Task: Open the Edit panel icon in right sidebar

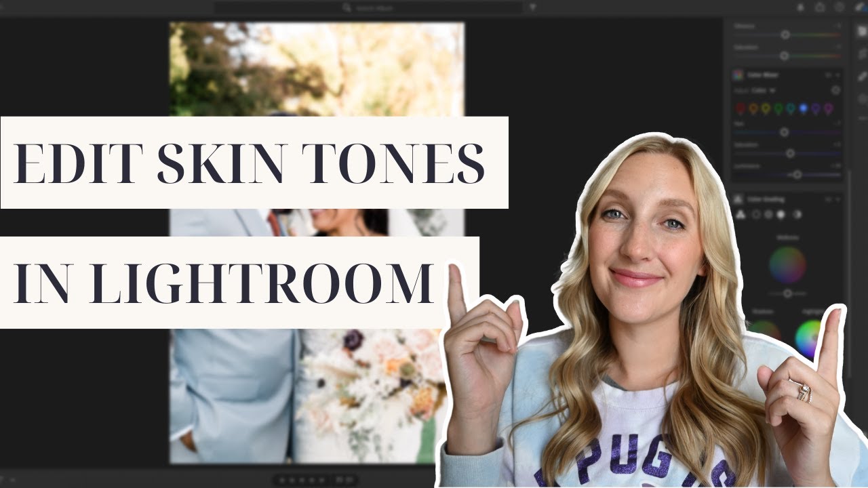Action: tap(862, 32)
